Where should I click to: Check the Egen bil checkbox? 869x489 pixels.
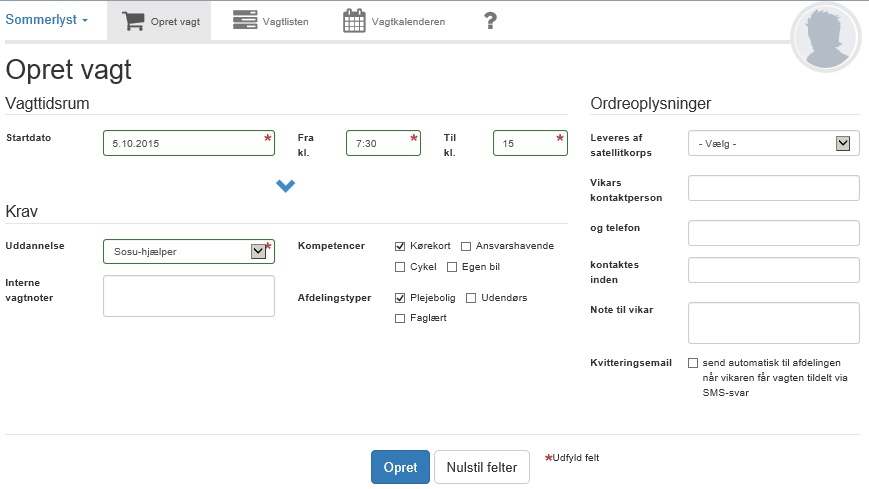(x=452, y=267)
